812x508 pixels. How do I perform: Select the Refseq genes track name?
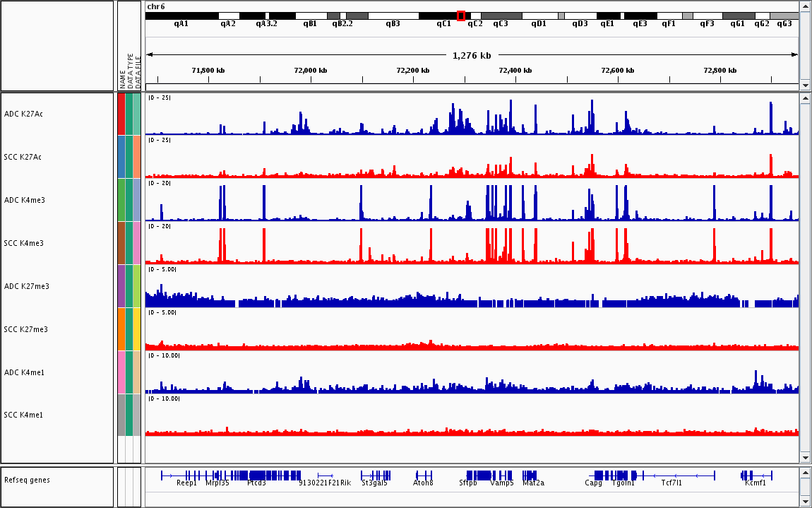(28, 480)
